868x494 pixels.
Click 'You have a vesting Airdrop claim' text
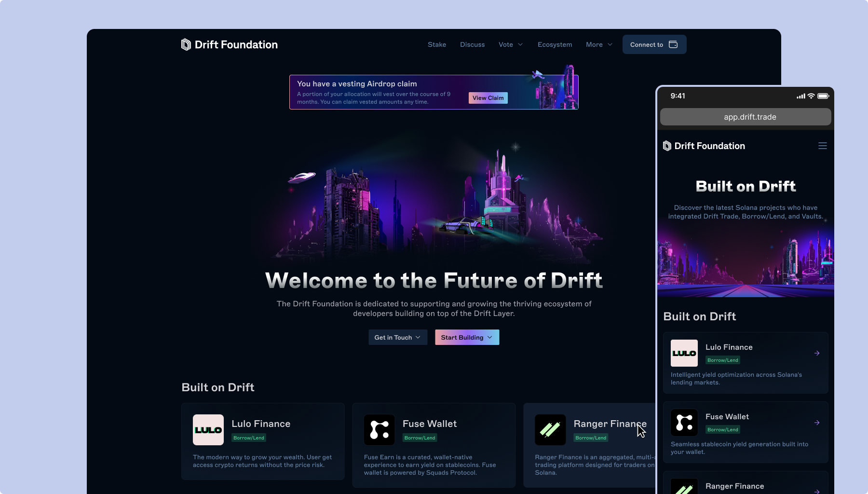[357, 83]
